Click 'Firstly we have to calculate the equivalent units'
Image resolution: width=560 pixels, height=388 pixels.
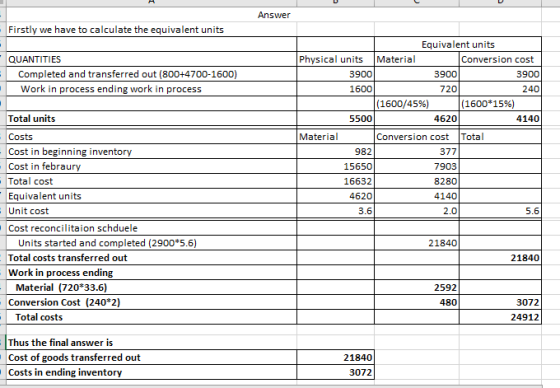point(151,29)
